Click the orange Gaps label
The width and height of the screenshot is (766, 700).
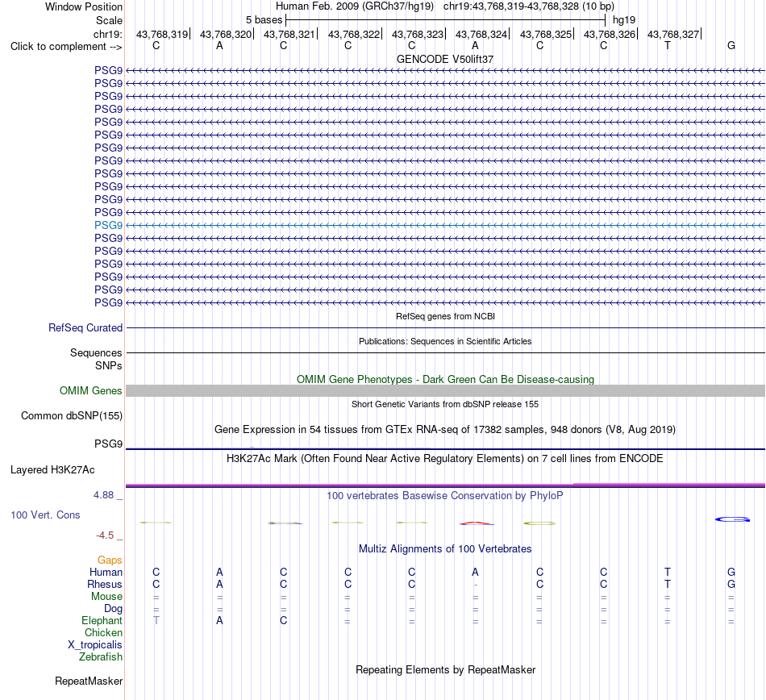pyautogui.click(x=110, y=560)
